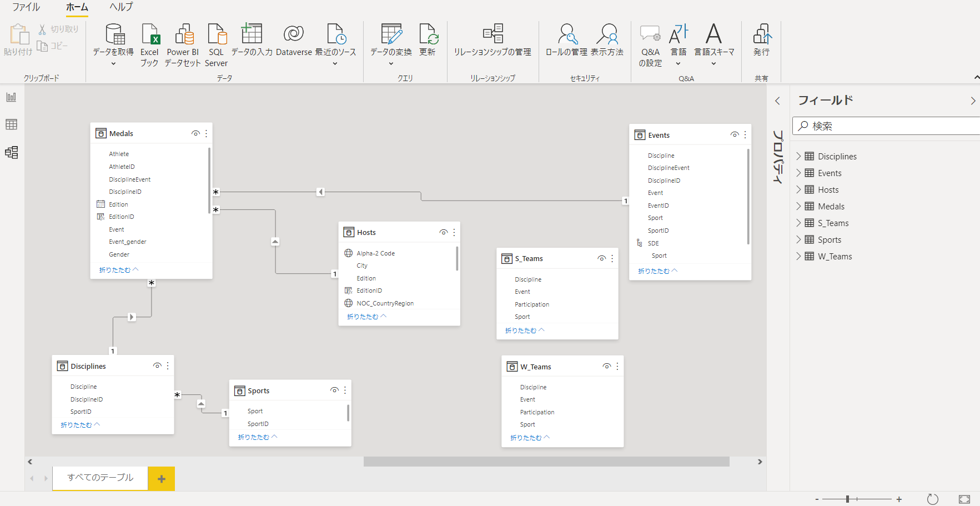This screenshot has height=506, width=980.
Task: Switch to Data view in left sidebar
Action: tap(11, 124)
